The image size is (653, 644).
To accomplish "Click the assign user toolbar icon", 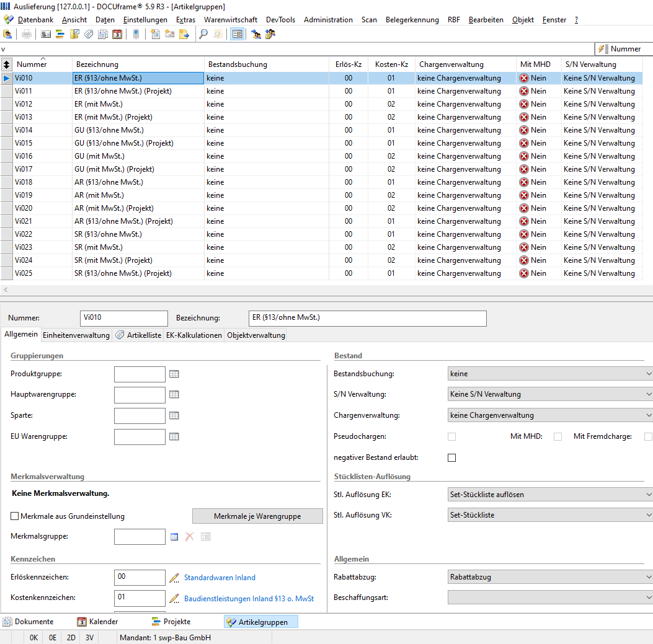I will (x=256, y=34).
